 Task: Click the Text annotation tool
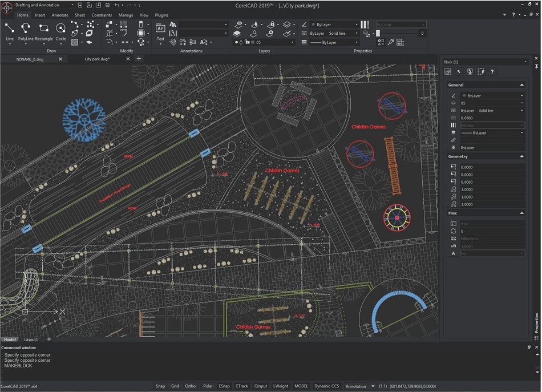tap(160, 32)
